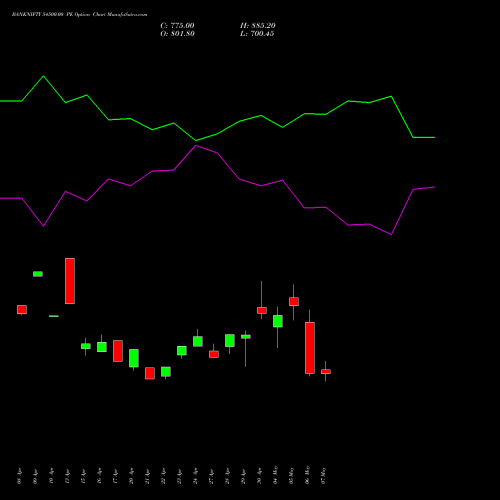Viewport: 500px width, 500px height.
Task: Click the red candlestick above 30 Apr
Action: 262,310
